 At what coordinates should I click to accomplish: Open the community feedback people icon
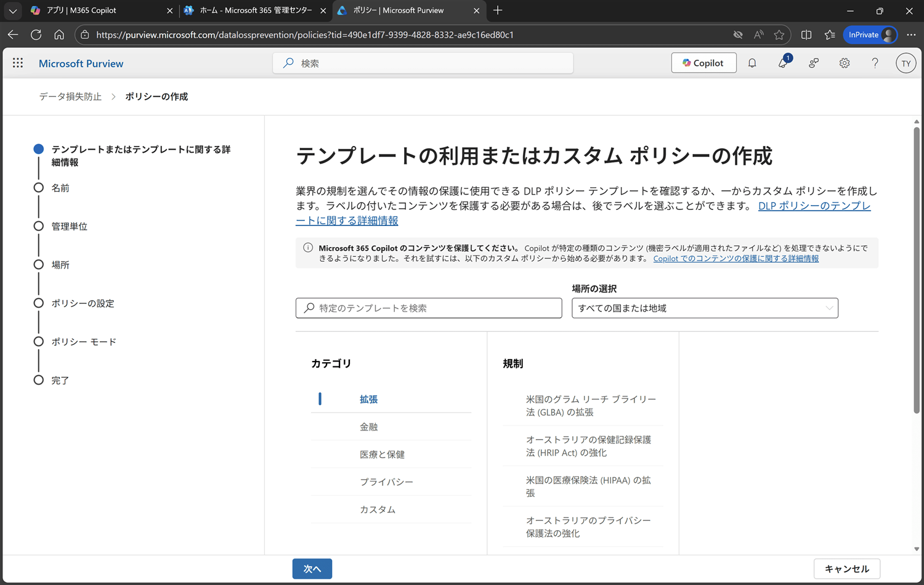coord(814,63)
